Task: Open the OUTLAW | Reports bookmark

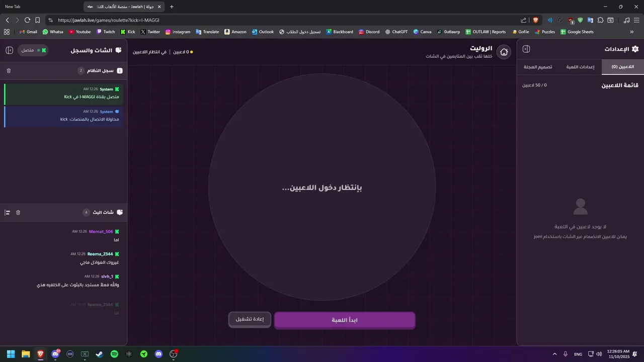Action: click(x=486, y=32)
